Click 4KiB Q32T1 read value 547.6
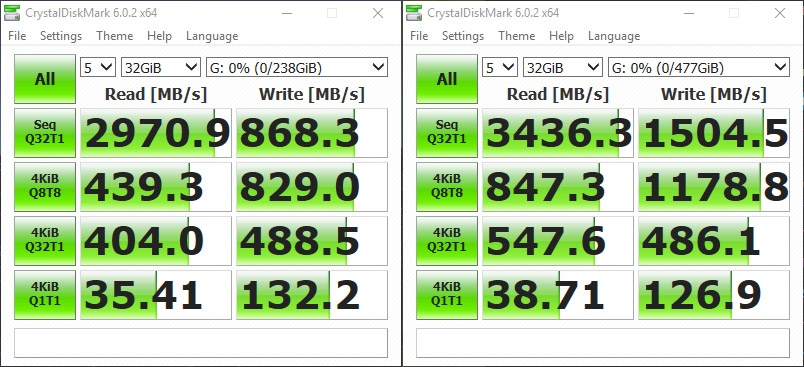This screenshot has height=367, width=804. [x=558, y=240]
